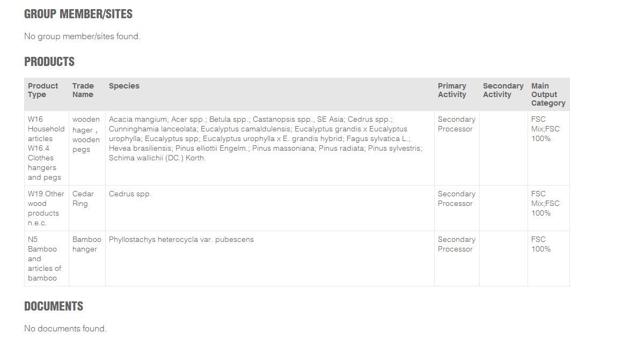Click the GROUP MEMBER/SITES heading
Image resolution: width=644 pixels, height=347 pixels.
click(78, 14)
